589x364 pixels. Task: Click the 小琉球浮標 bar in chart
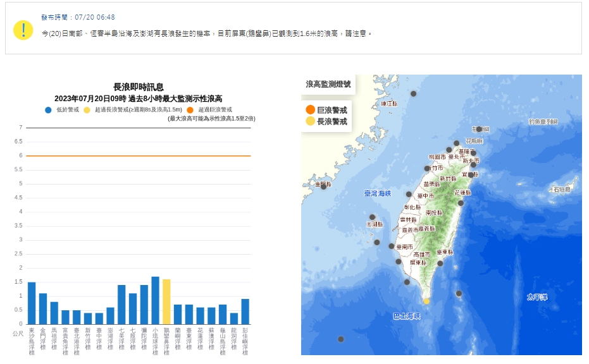155,301
